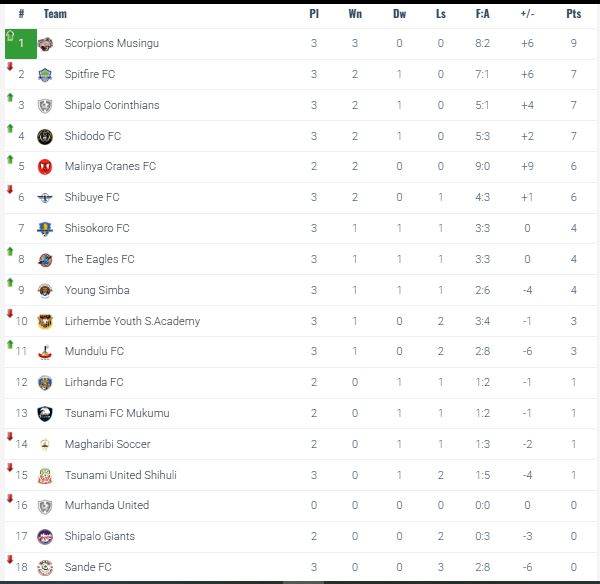Open Murhanda United team link
Image resolution: width=600 pixels, height=584 pixels.
pos(106,506)
